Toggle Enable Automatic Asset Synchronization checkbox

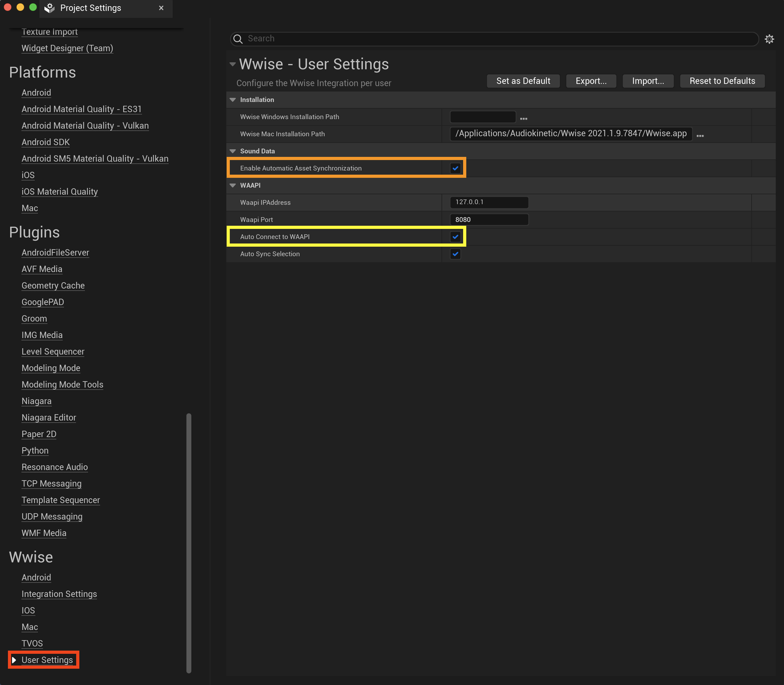(455, 168)
